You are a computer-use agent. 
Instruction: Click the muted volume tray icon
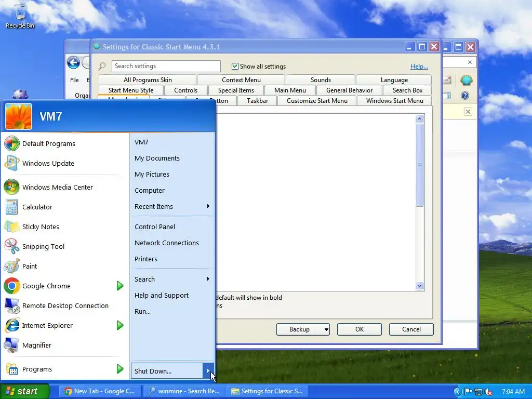488,392
